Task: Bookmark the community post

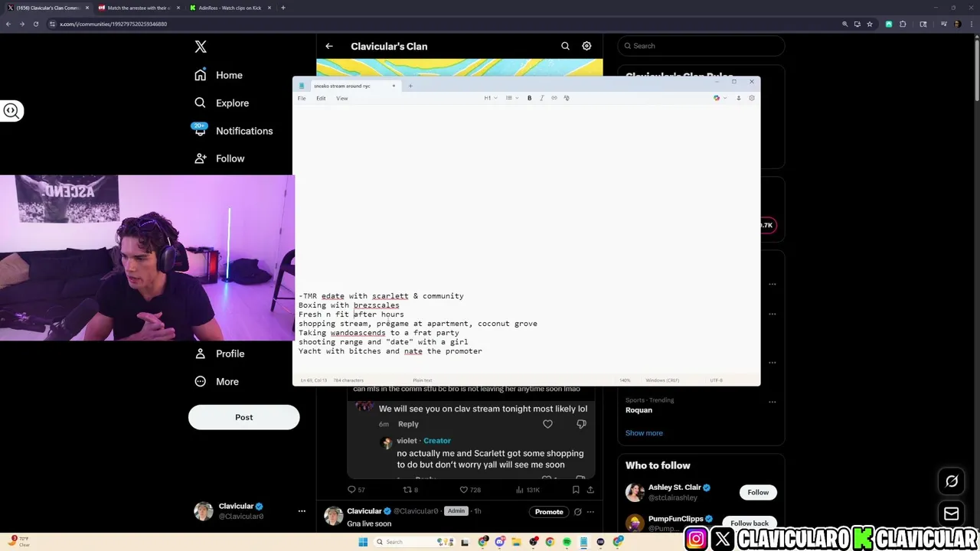Action: [x=576, y=490]
